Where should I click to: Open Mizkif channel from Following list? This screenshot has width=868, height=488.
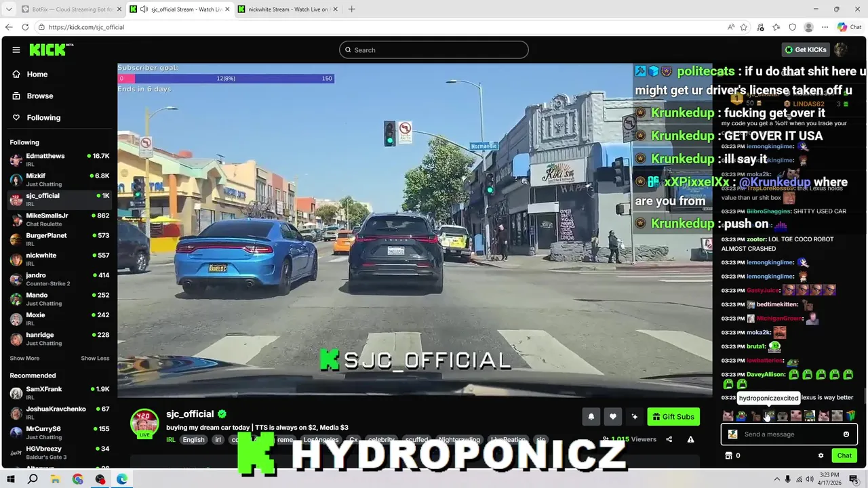[60, 180]
